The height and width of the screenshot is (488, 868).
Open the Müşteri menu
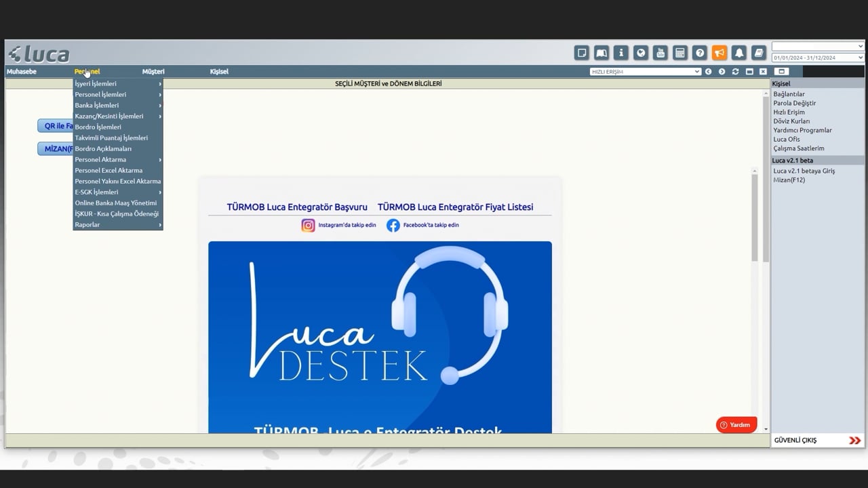[153, 71]
